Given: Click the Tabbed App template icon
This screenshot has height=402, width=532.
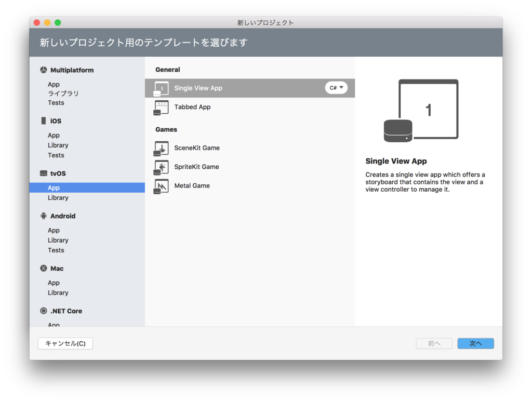Looking at the screenshot, I should tap(161, 108).
